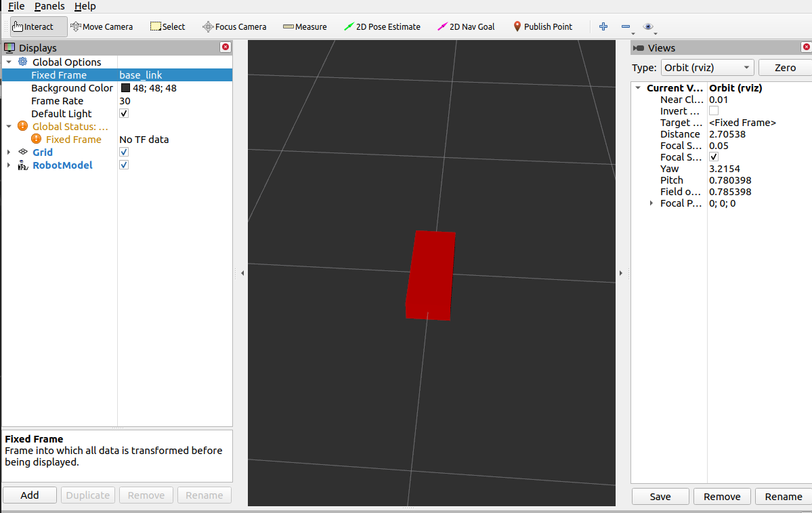Activate the Focus Camera tool
The image size is (812, 513).
point(234,26)
